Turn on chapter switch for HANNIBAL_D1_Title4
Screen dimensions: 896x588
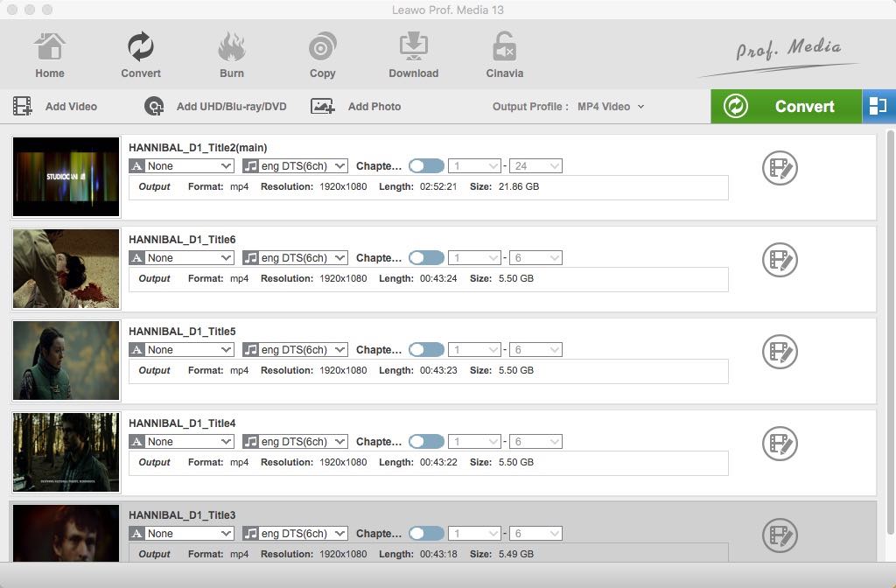pos(426,442)
